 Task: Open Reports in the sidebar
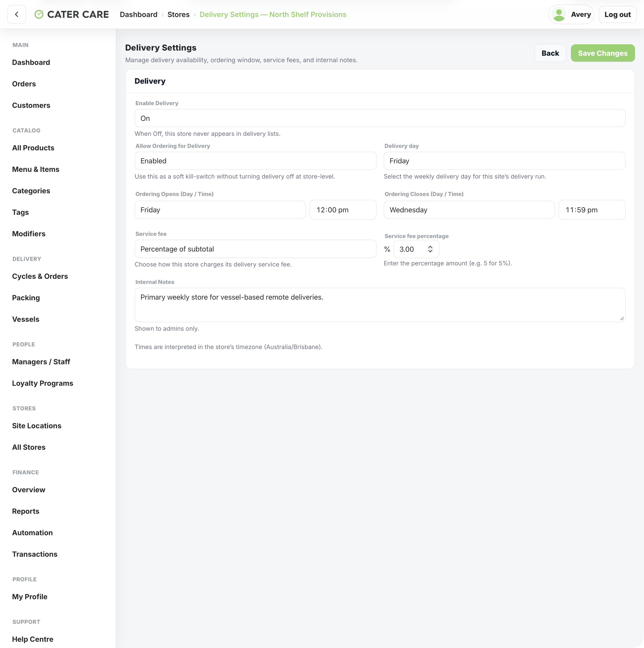(25, 511)
